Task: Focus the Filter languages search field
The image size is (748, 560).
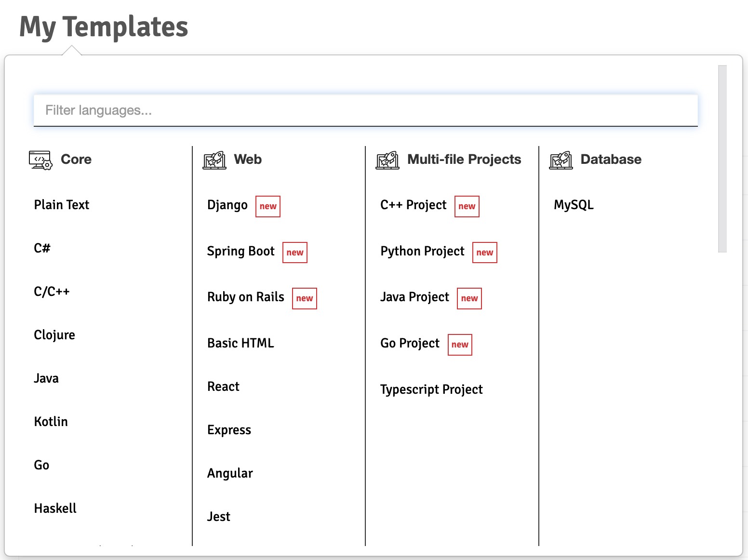Action: (x=365, y=110)
